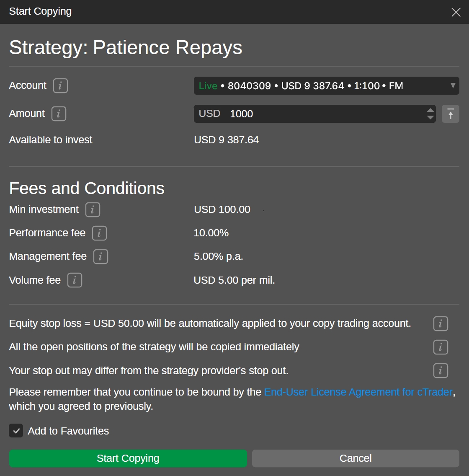This screenshot has width=469, height=476.
Task: Click the Account dropdown arrow
Action: coord(453,85)
